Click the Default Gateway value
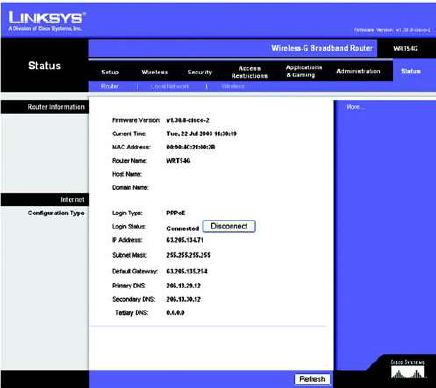This screenshot has height=388, width=436. [x=187, y=271]
